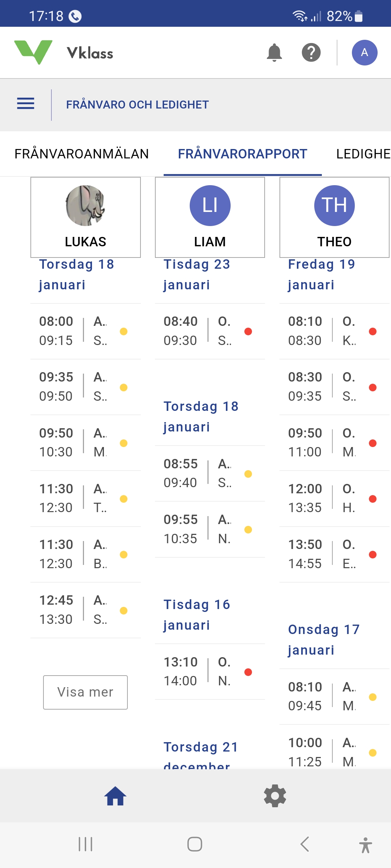Click the Visa mer button
The width and height of the screenshot is (391, 868).
(85, 692)
